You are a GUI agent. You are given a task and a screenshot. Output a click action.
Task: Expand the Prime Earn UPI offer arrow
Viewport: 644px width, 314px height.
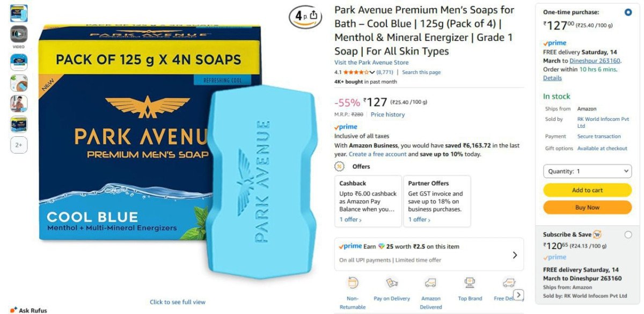(515, 255)
